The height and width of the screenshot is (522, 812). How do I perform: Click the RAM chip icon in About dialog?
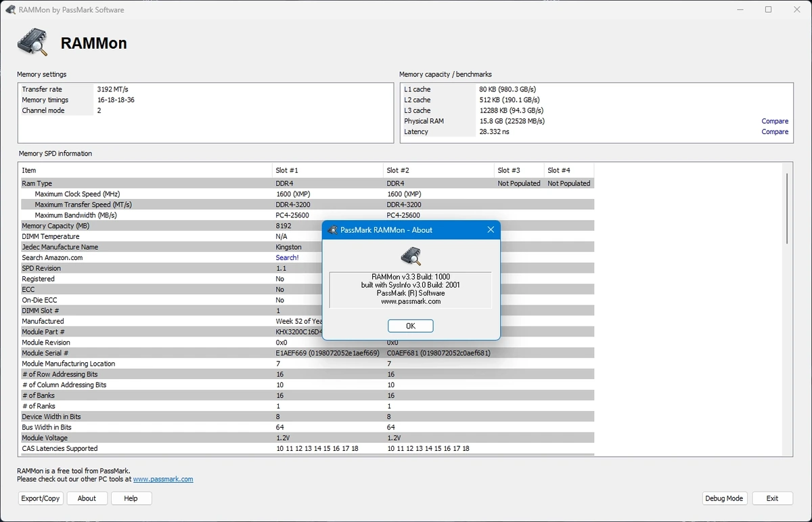coord(411,255)
